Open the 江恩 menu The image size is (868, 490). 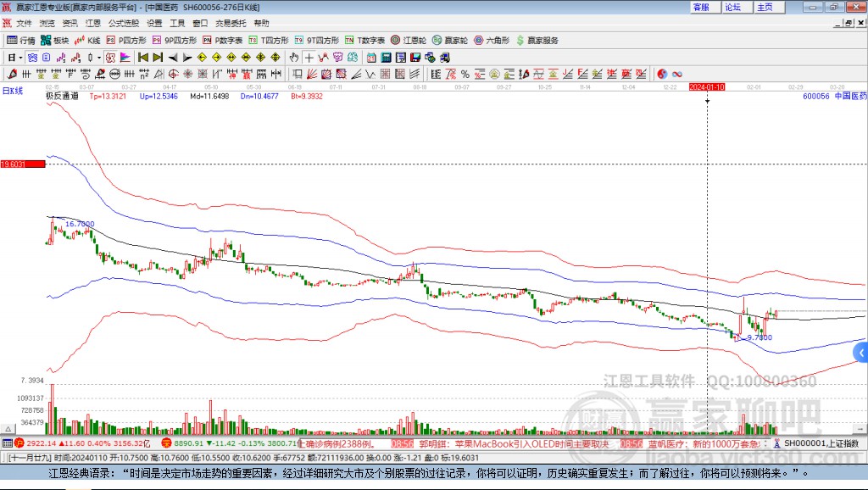pyautogui.click(x=93, y=23)
